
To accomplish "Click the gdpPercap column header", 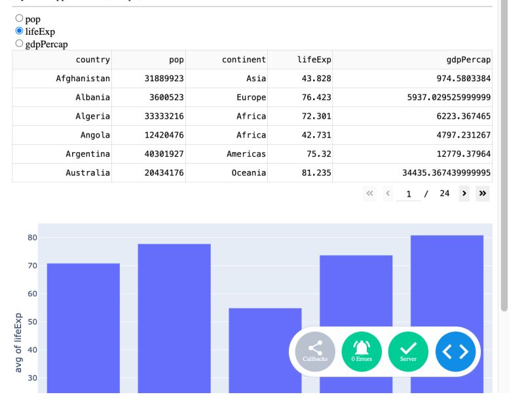I will point(413,60).
